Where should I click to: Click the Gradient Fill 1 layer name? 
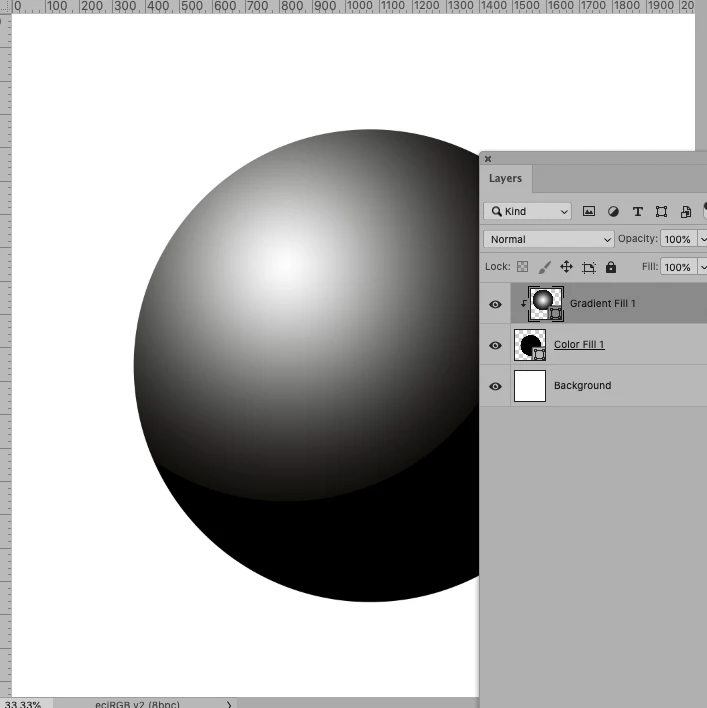[603, 303]
